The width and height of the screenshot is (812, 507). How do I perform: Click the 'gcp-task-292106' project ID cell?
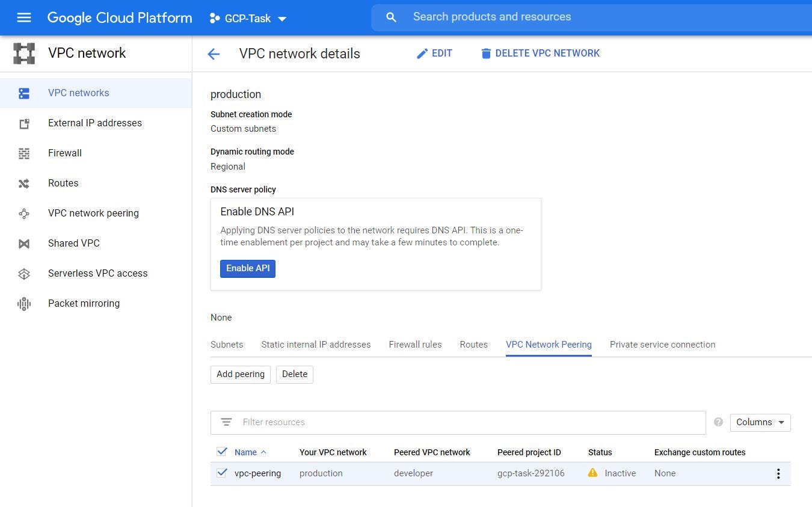(x=531, y=473)
